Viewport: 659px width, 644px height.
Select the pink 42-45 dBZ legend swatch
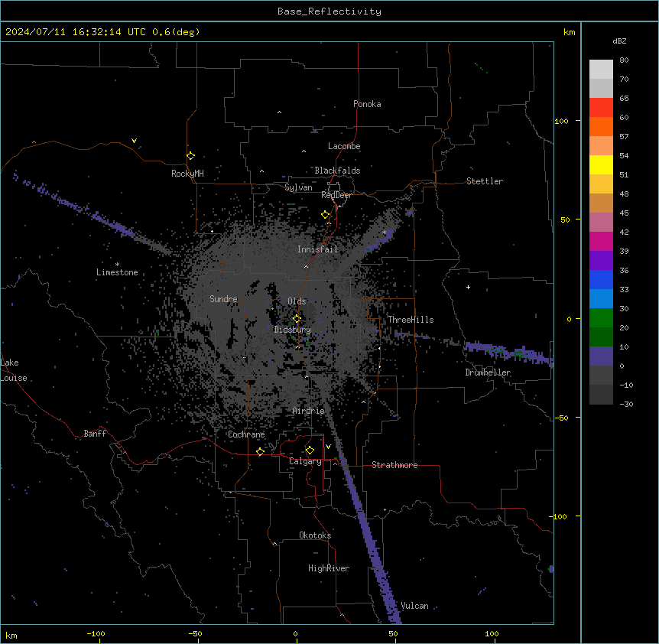tap(601, 223)
